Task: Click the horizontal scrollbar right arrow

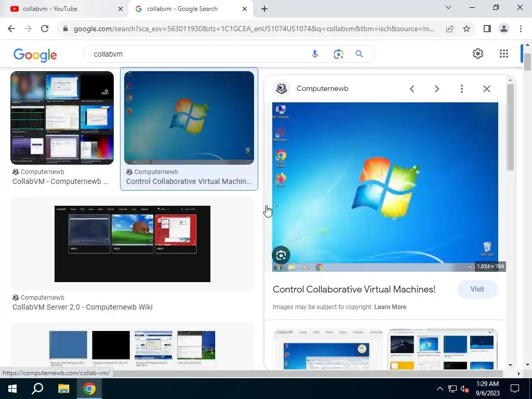Action: [x=518, y=374]
